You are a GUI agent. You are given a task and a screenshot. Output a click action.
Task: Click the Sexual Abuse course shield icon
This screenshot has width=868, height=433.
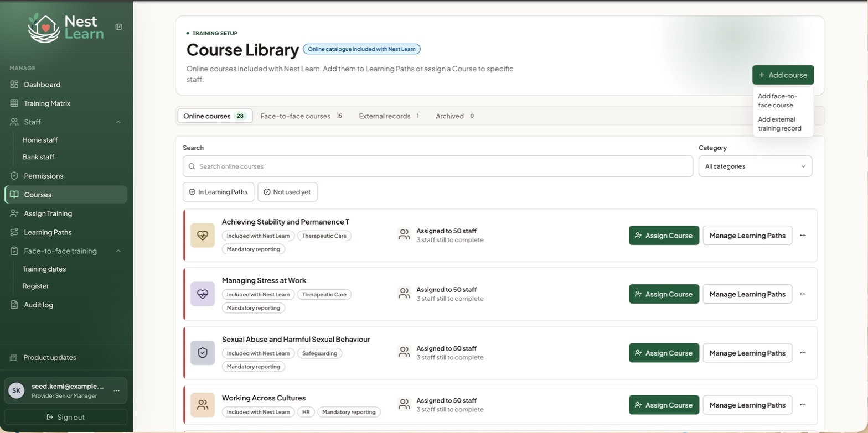pyautogui.click(x=203, y=353)
